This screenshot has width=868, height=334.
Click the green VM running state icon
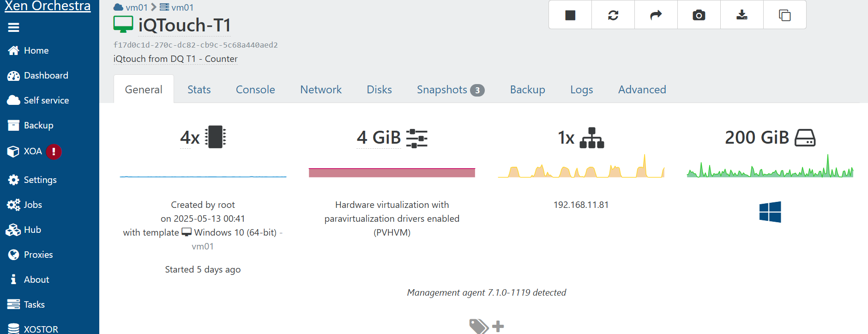click(x=123, y=24)
